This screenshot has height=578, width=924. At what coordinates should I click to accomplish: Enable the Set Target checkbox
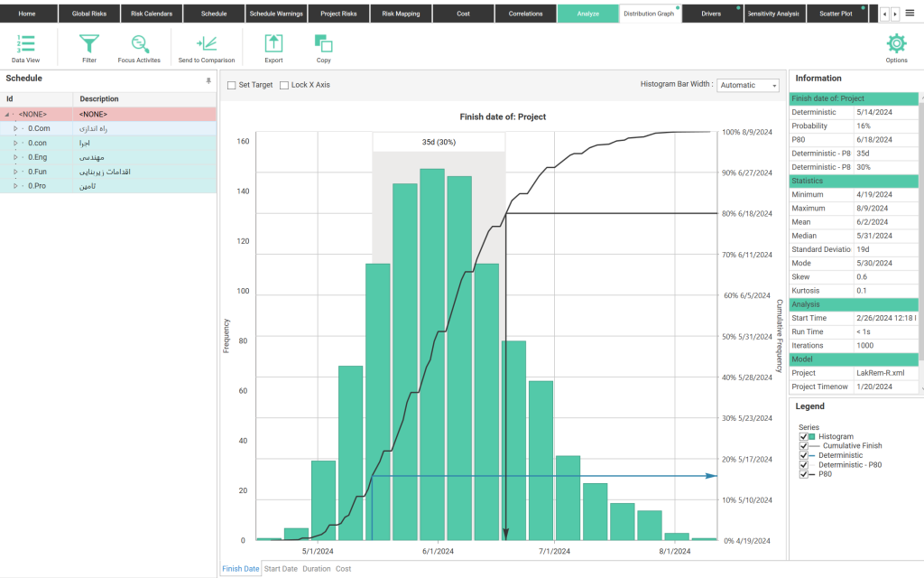[232, 85]
